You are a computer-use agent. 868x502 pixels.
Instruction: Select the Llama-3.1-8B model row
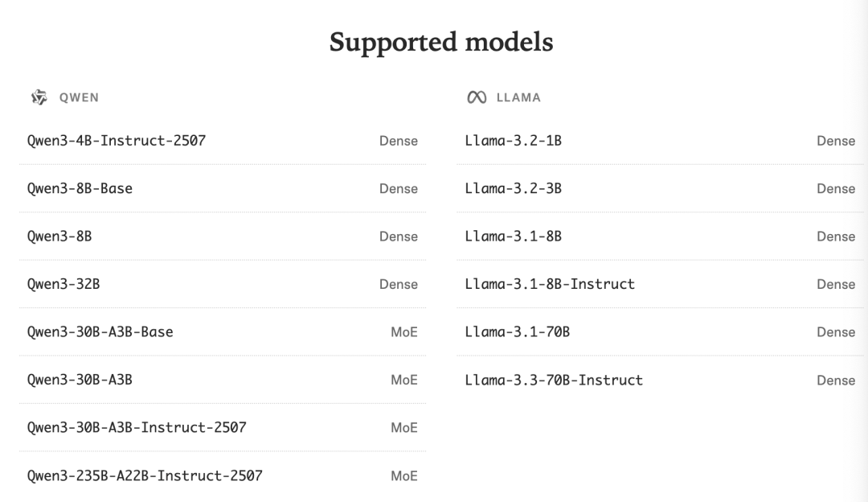tap(513, 237)
